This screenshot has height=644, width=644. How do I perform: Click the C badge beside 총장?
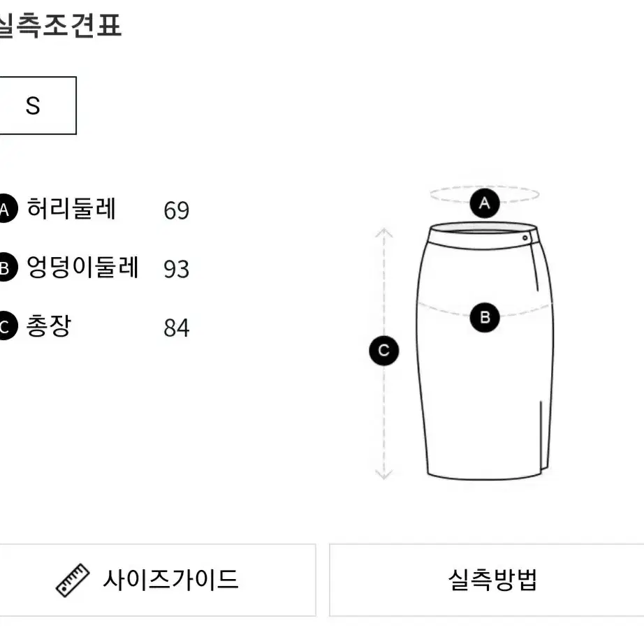coord(6,326)
